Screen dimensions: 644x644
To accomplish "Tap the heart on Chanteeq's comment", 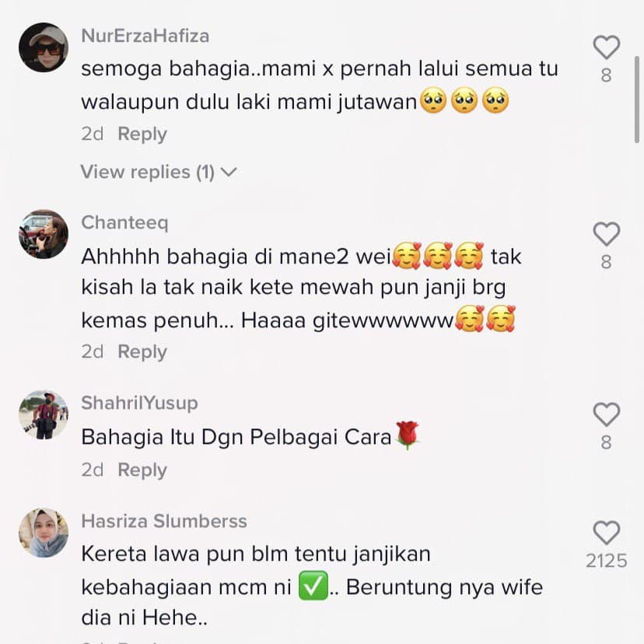I will point(606,233).
